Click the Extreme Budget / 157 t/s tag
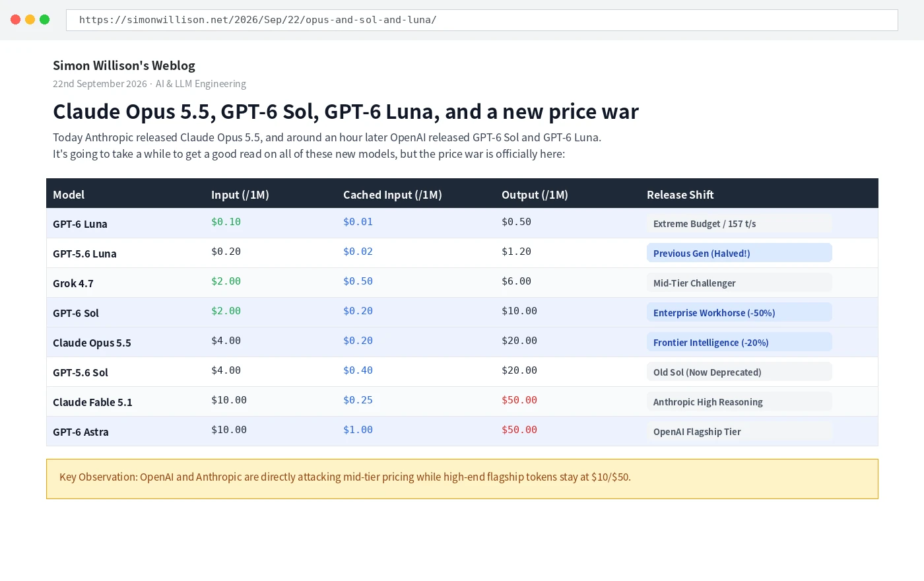 pyautogui.click(x=739, y=223)
